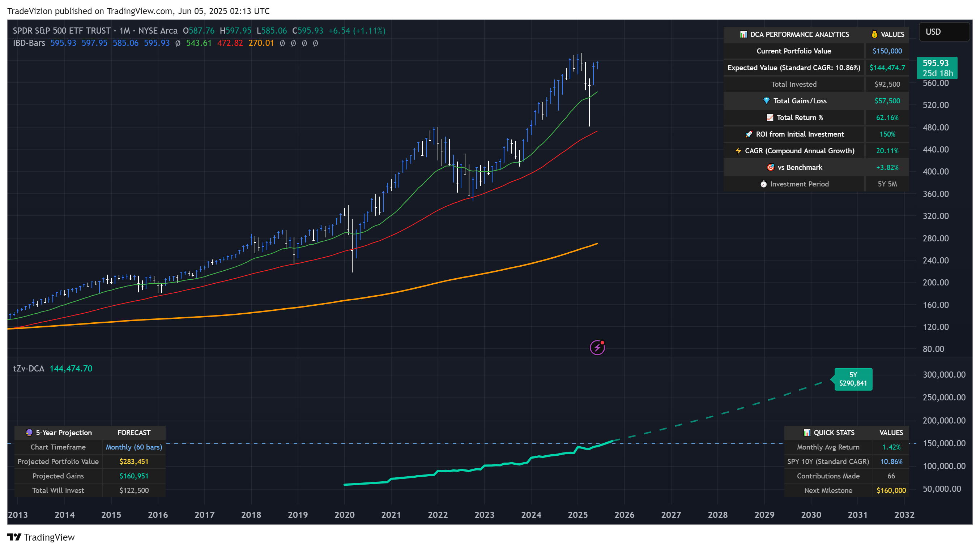The height and width of the screenshot is (550, 980).
Task: Click the target icon by vs Benchmark
Action: (x=771, y=167)
